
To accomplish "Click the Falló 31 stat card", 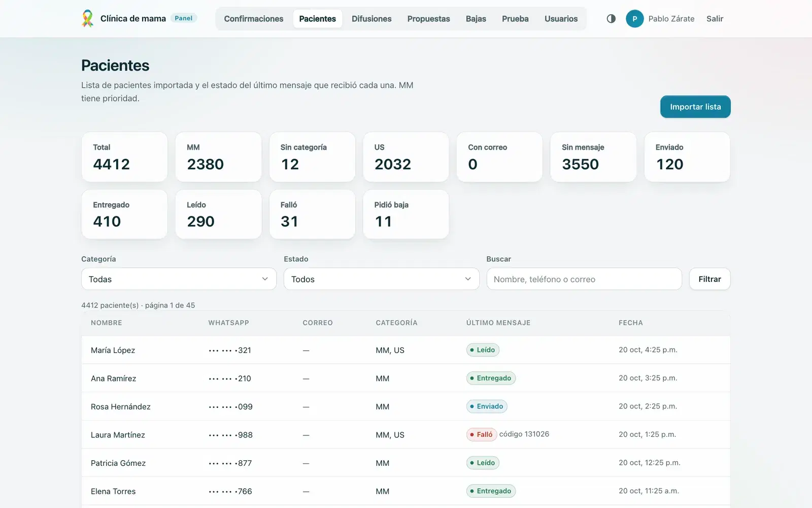I will tap(312, 214).
